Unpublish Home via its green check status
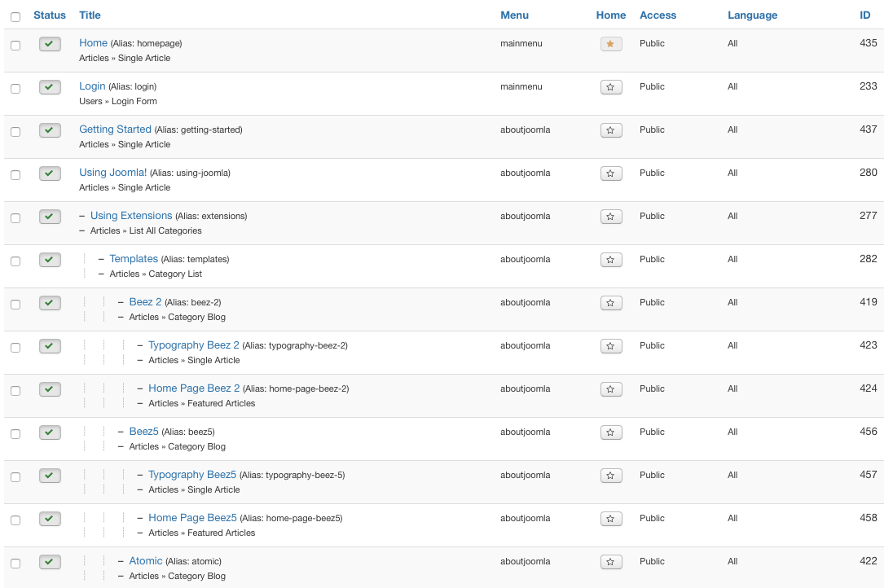The width and height of the screenshot is (893, 588). [x=50, y=44]
